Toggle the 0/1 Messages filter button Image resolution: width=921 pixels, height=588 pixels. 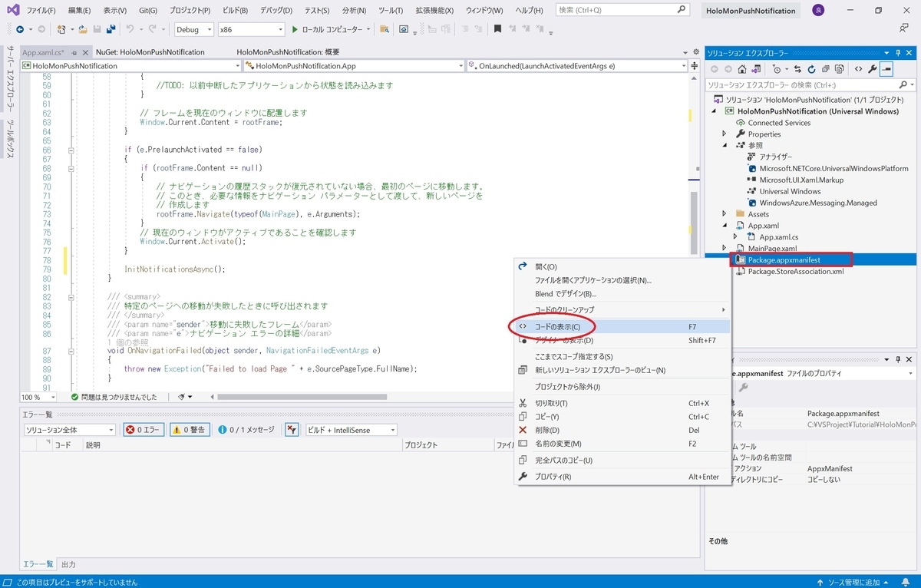point(246,430)
